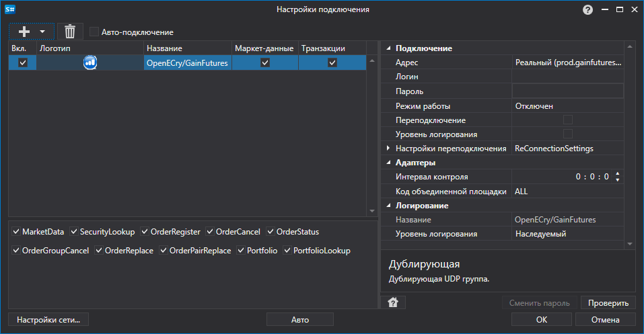
Task: Open Уровень логирования Наследуемый dropdown
Action: 568,233
